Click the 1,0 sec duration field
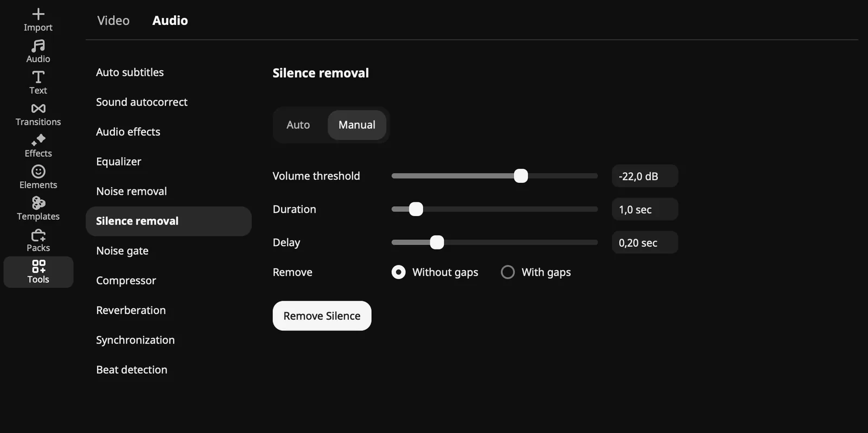The height and width of the screenshot is (433, 868). (645, 209)
